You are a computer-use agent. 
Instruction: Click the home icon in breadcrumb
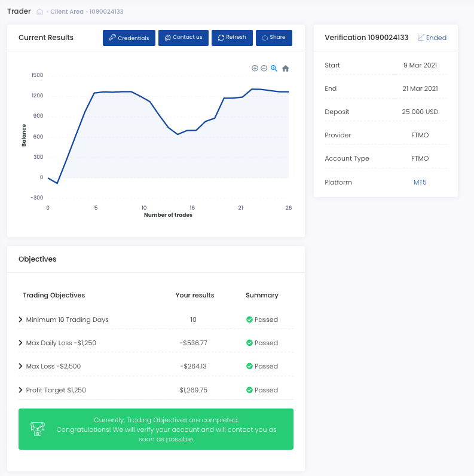point(40,11)
